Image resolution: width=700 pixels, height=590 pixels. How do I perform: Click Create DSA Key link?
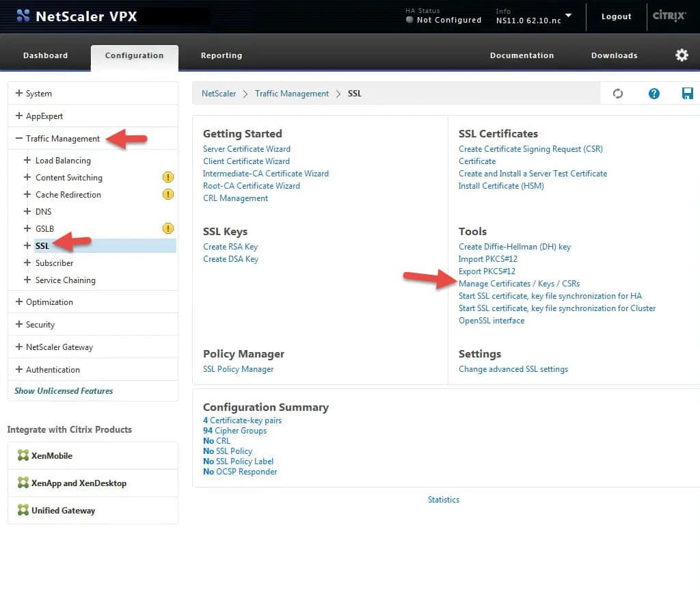pyautogui.click(x=230, y=259)
